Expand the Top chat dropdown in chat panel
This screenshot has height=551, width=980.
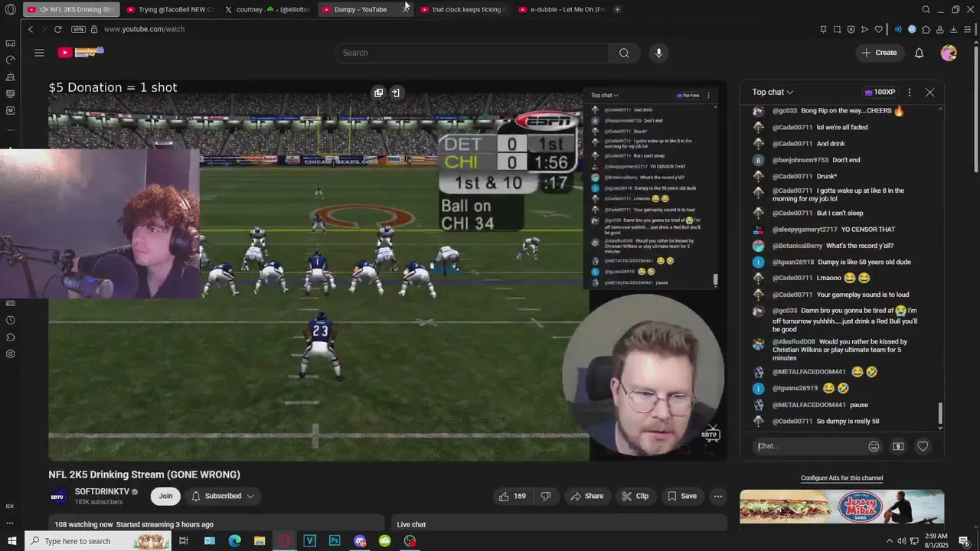point(772,92)
